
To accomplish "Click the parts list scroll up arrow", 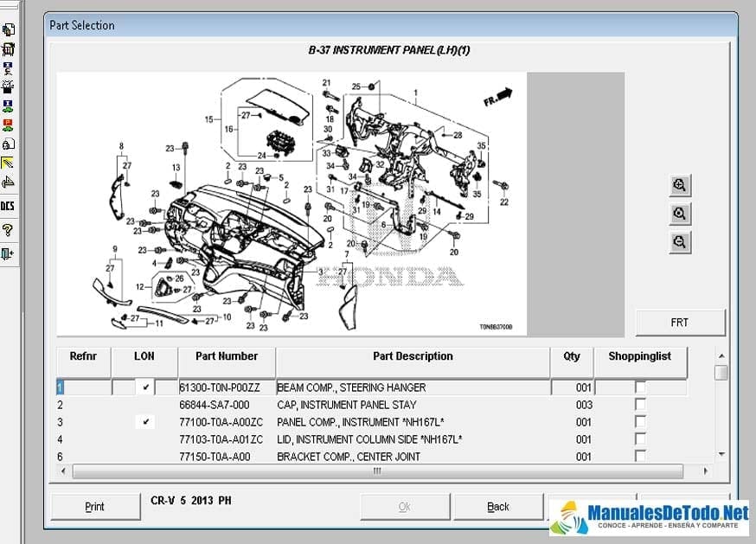I will click(x=721, y=355).
